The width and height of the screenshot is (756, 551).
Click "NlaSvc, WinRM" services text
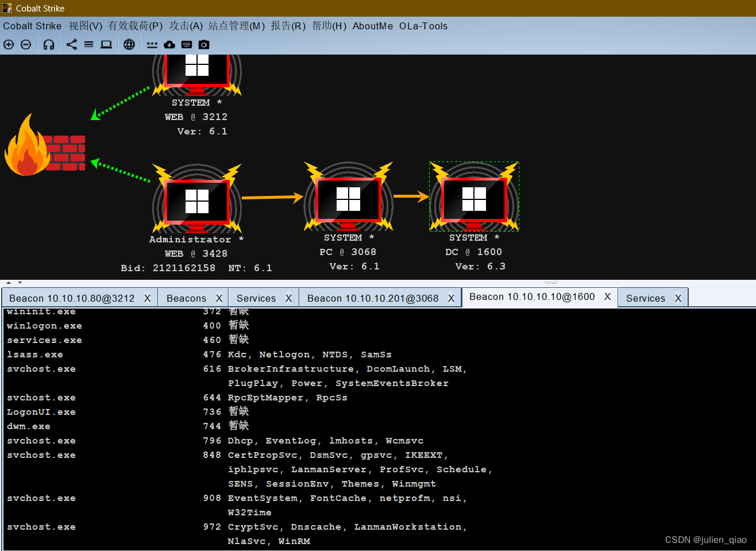pos(269,541)
